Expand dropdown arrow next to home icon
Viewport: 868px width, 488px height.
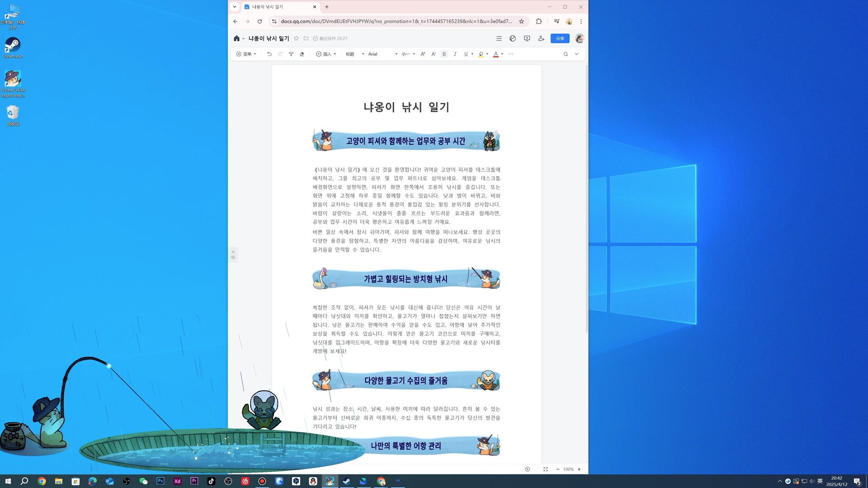(x=243, y=39)
